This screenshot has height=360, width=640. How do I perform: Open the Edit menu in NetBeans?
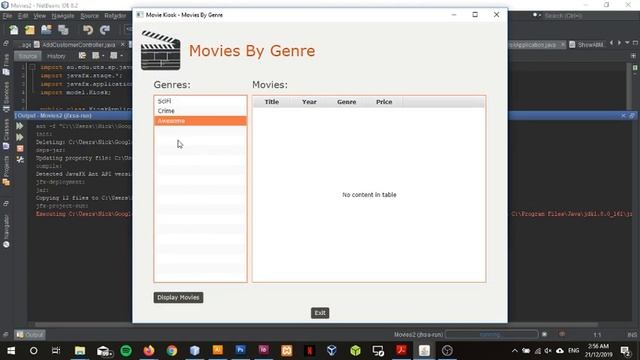23,16
